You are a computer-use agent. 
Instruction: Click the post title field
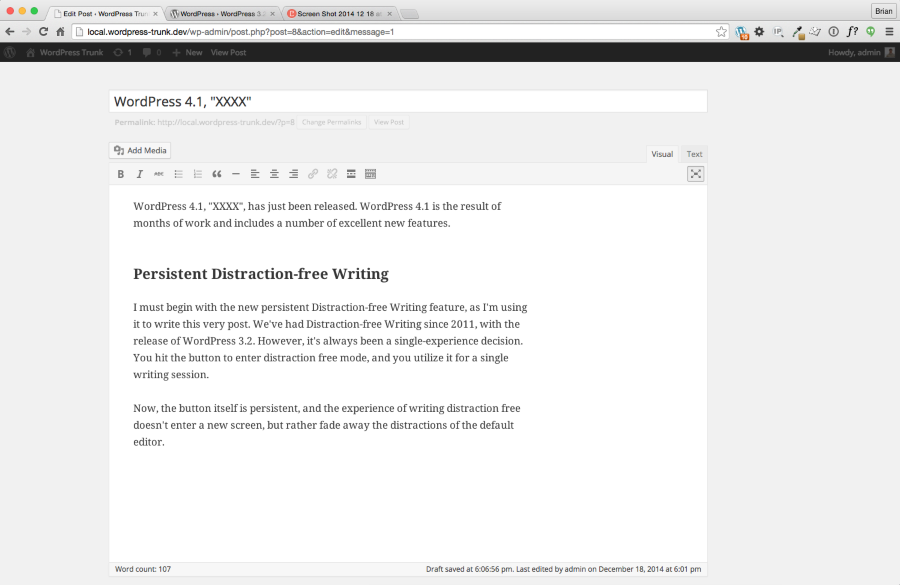[408, 102]
